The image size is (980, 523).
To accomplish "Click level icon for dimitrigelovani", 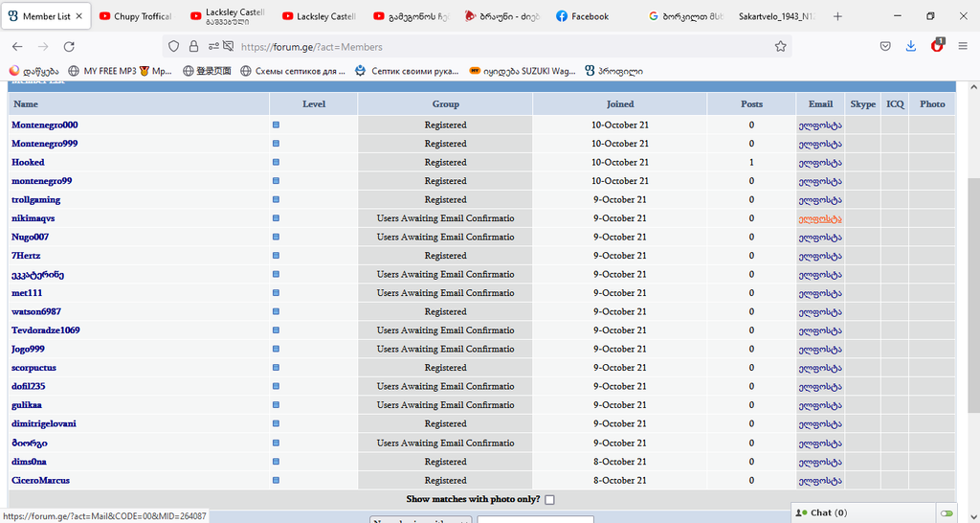I will [276, 423].
